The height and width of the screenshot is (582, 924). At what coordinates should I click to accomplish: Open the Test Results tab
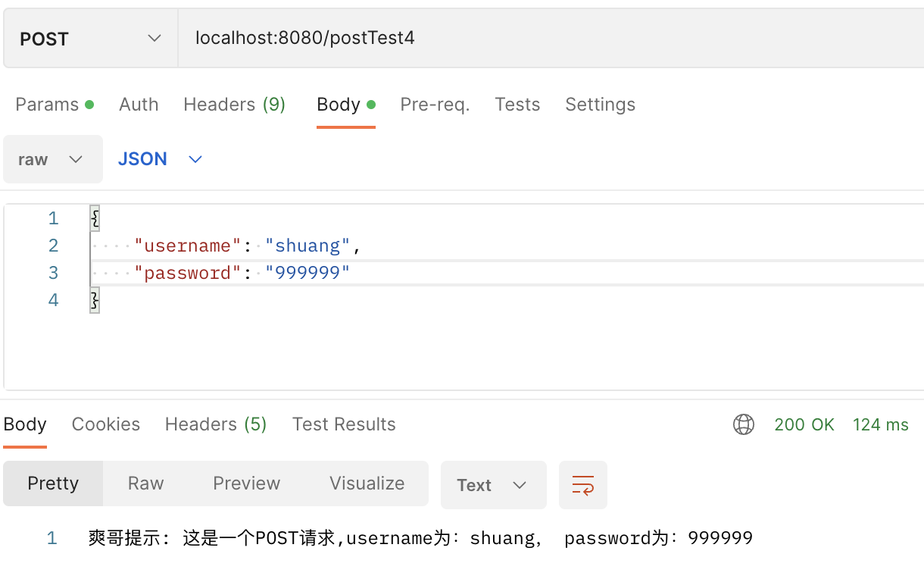[x=344, y=424]
